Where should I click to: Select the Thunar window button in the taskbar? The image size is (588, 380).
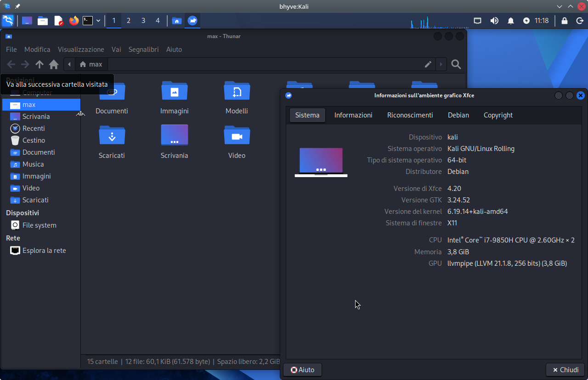click(176, 21)
